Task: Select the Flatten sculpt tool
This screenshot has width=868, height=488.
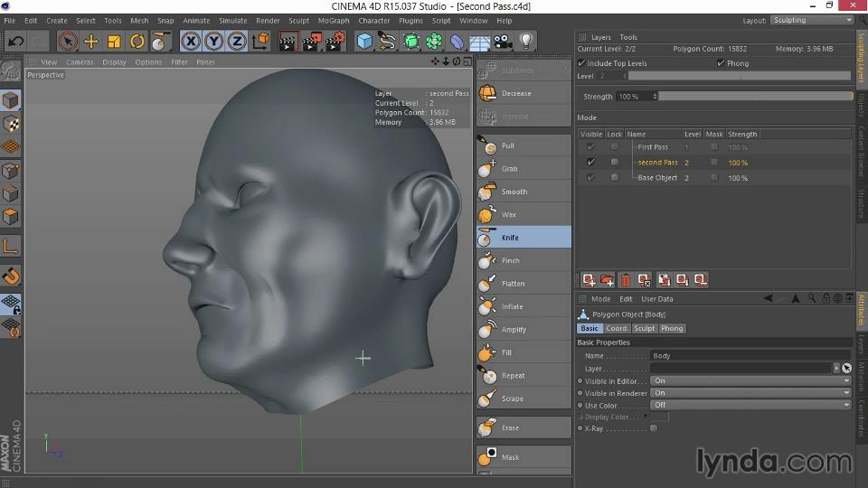Action: 512,284
